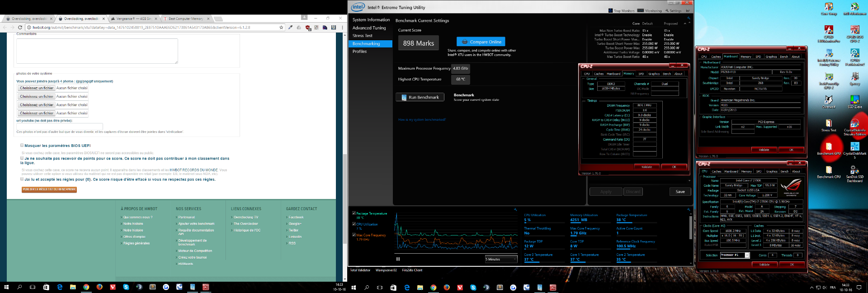
Task: Switch to Caches tab in CPU-Z CPU window
Action: tap(717, 171)
